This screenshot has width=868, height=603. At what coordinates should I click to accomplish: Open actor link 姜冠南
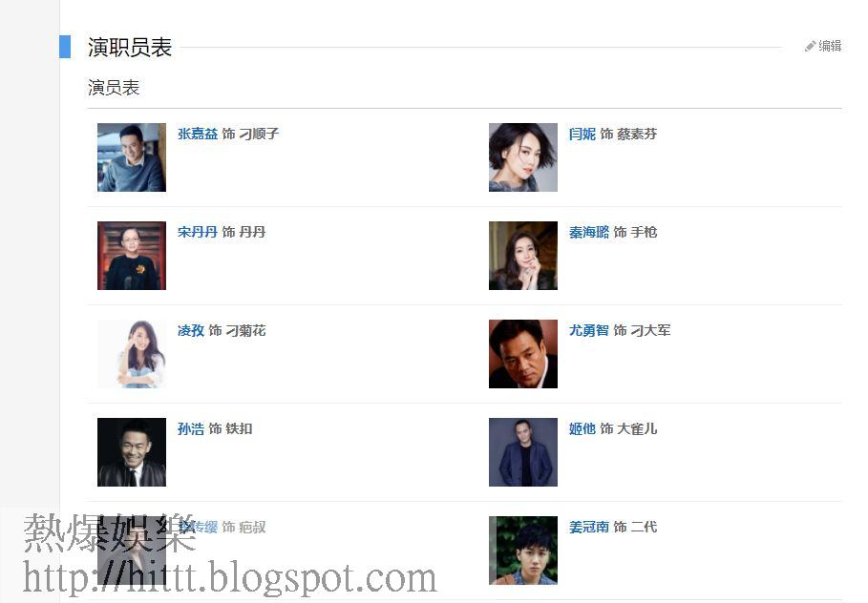coord(589,527)
